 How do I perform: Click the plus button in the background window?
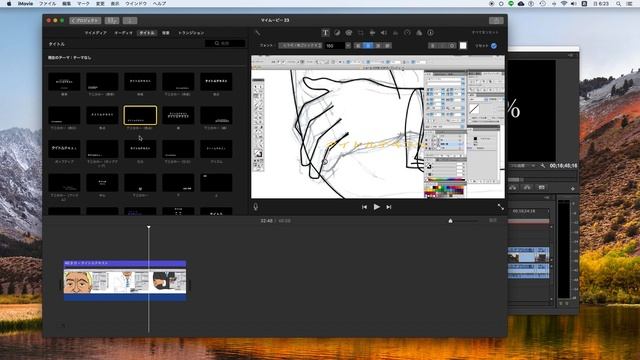572,189
